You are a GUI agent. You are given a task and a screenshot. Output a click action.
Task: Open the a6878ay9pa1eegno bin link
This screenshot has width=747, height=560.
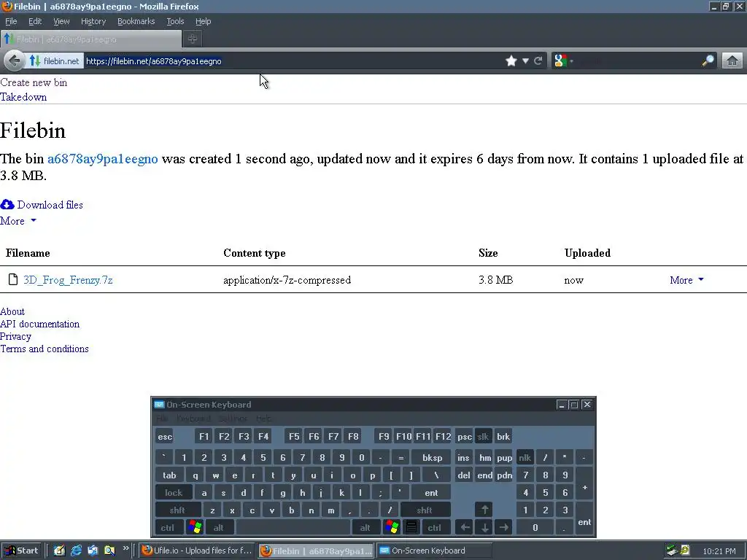pos(102,158)
